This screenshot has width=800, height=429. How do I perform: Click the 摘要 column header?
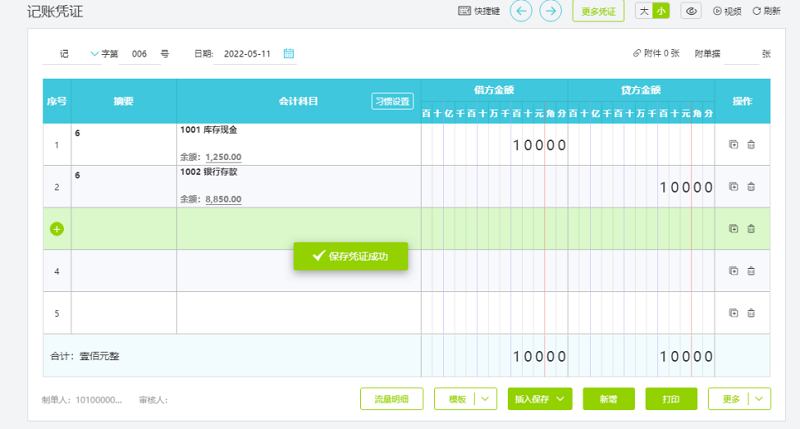tap(123, 101)
